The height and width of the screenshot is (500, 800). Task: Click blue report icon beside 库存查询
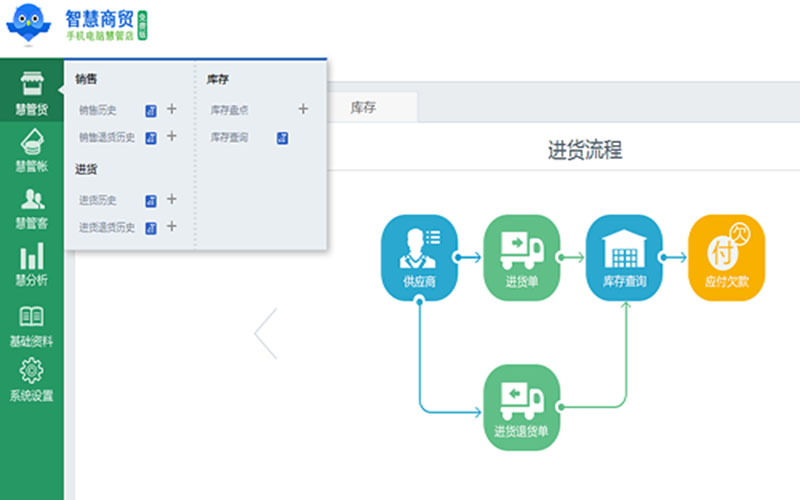(x=282, y=138)
